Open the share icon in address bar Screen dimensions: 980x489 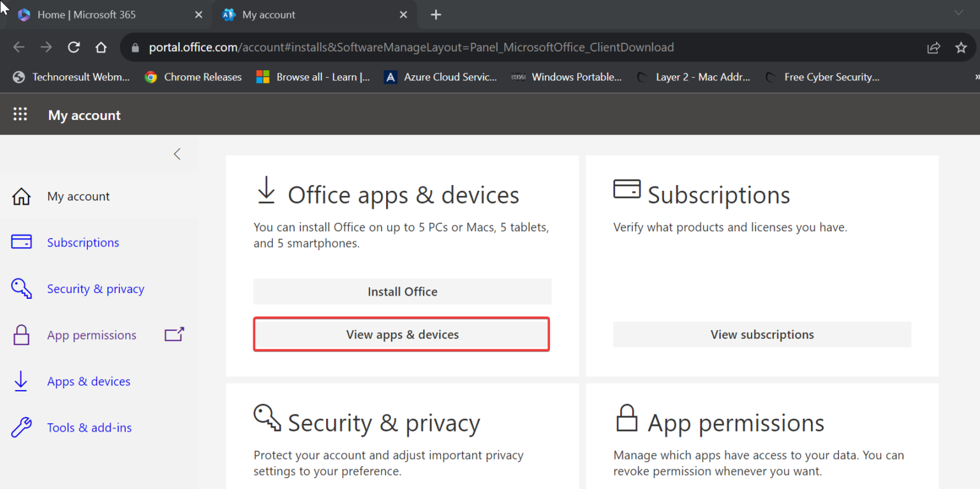point(934,47)
